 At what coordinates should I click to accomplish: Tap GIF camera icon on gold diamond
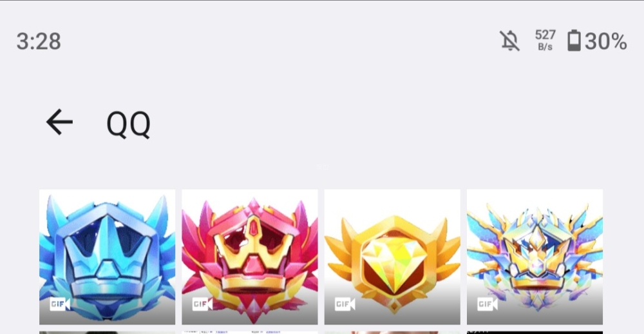(x=345, y=304)
